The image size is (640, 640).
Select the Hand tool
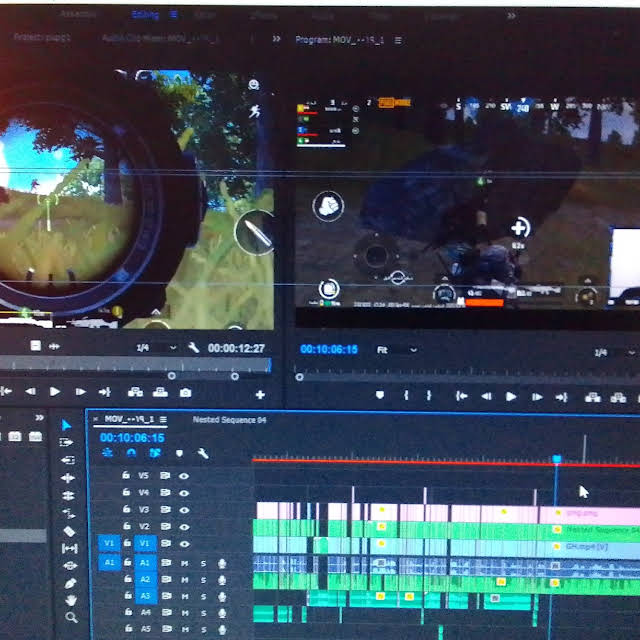pyautogui.click(x=71, y=600)
